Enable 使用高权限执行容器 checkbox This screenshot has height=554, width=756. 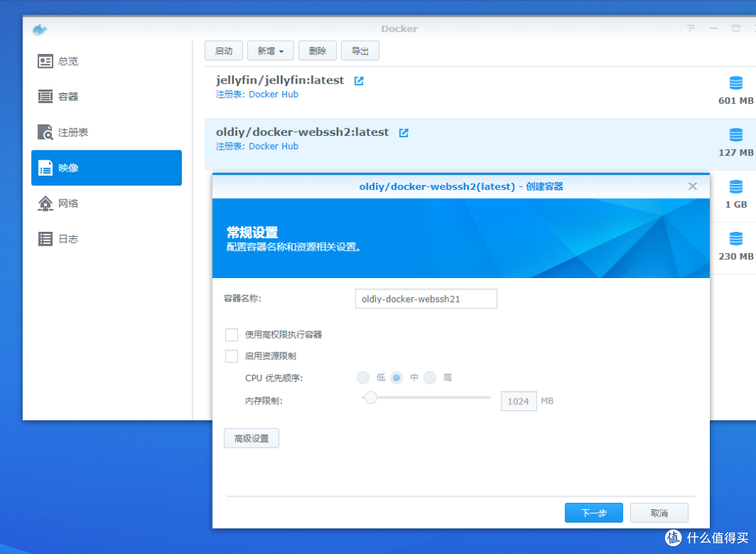[x=231, y=335]
